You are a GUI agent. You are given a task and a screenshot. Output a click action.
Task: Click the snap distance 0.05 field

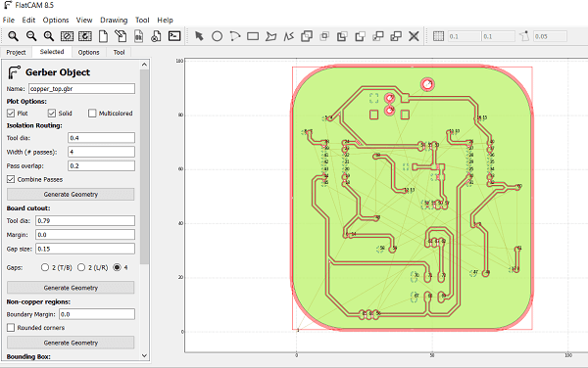[x=550, y=36]
